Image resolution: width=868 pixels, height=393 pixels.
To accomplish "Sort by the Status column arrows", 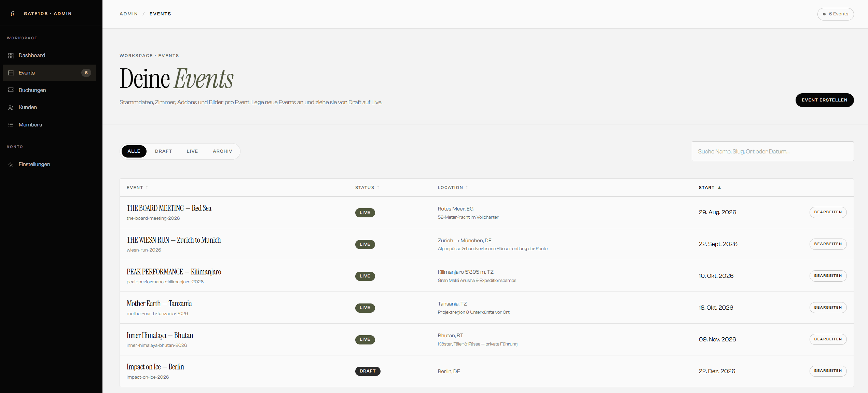I will (378, 188).
